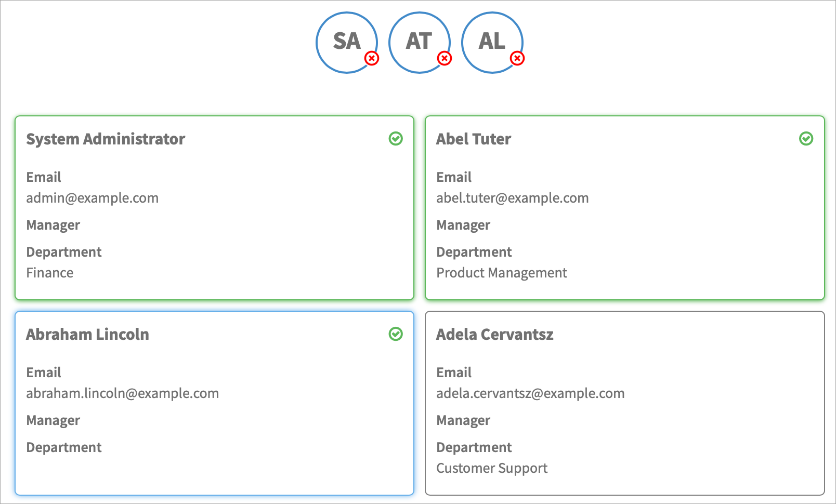Screen dimensions: 836x504
Task: Toggle System Administrator green checkmark
Action: pos(396,139)
